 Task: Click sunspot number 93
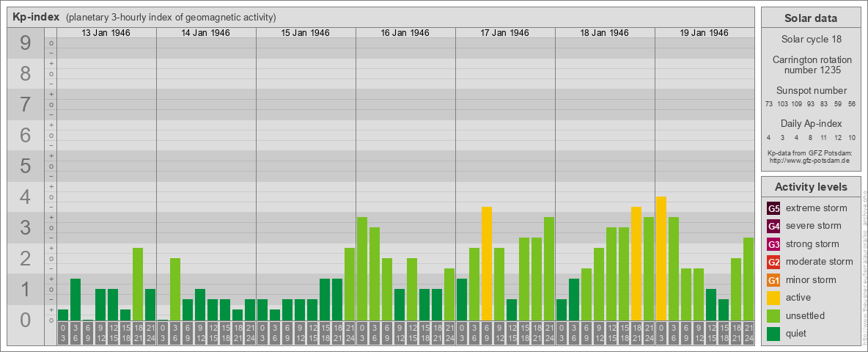tap(810, 104)
